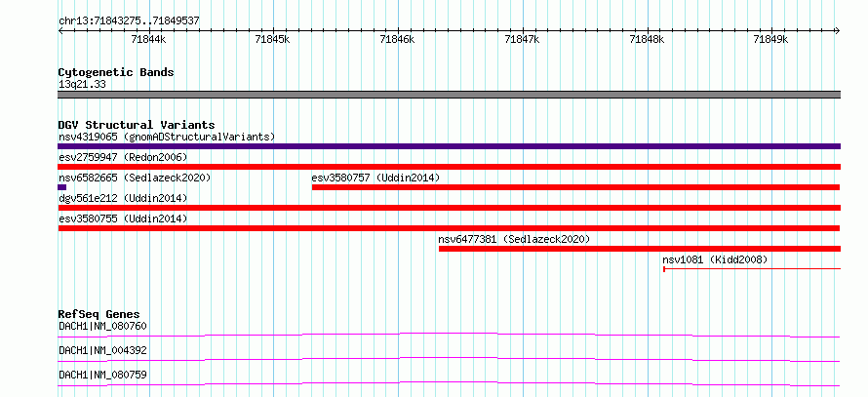
Task: Open variant esv2759947 (Redon2006) label
Action: pyautogui.click(x=123, y=157)
